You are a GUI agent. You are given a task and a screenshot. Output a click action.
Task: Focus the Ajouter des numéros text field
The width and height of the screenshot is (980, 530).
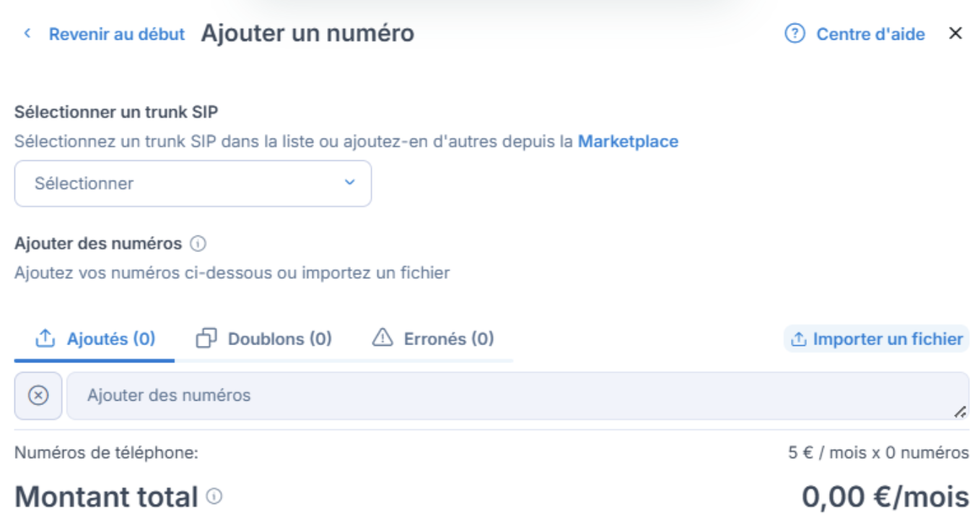(x=517, y=396)
